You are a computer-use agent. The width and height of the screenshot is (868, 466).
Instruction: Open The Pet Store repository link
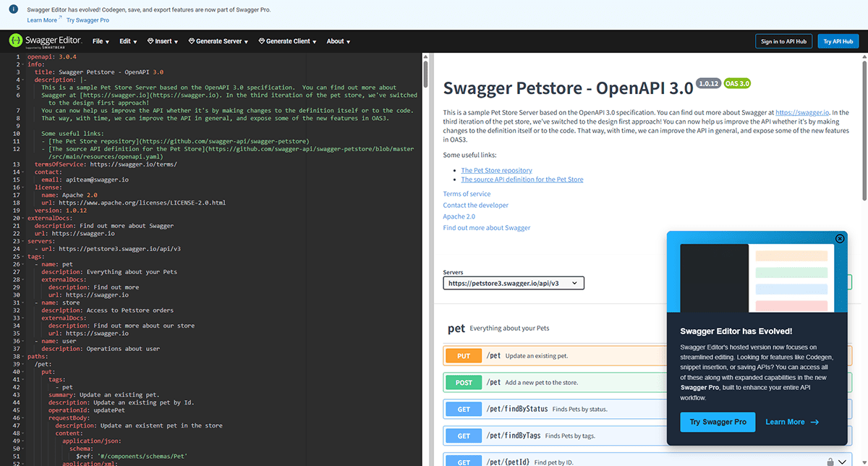coord(496,169)
